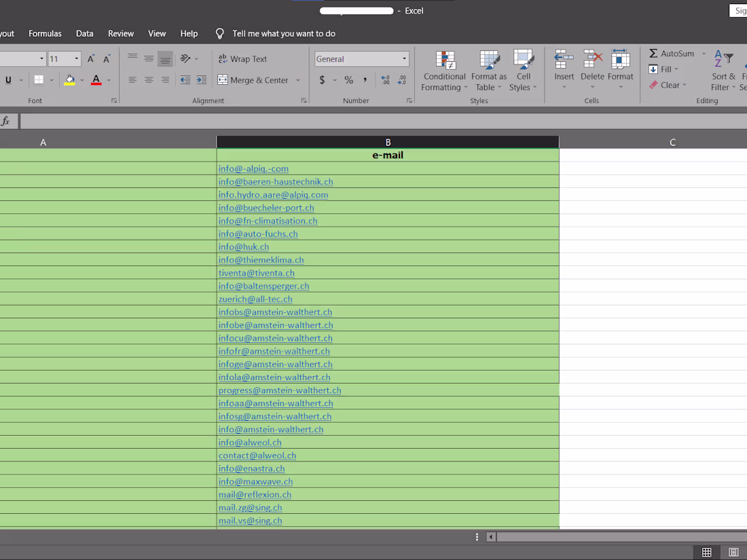Change the font color using the red swatch
Image resolution: width=747 pixels, height=560 pixels.
[x=98, y=79]
